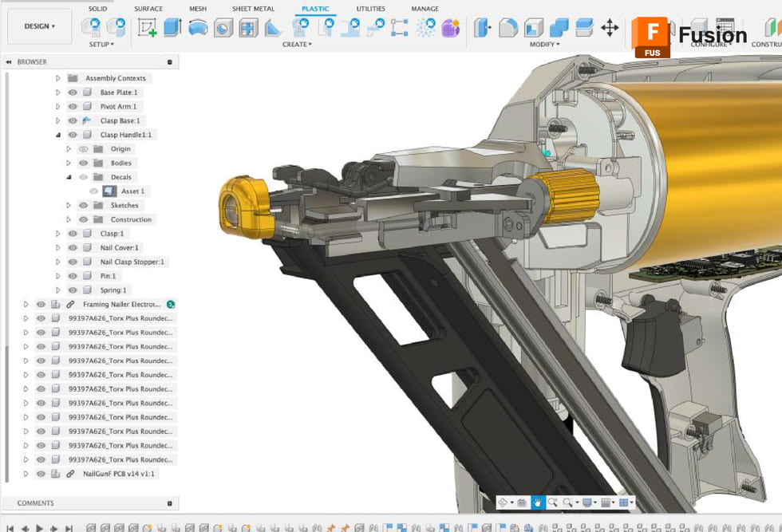Open the Modify menu dropdown
The width and height of the screenshot is (782, 532).
(x=544, y=44)
